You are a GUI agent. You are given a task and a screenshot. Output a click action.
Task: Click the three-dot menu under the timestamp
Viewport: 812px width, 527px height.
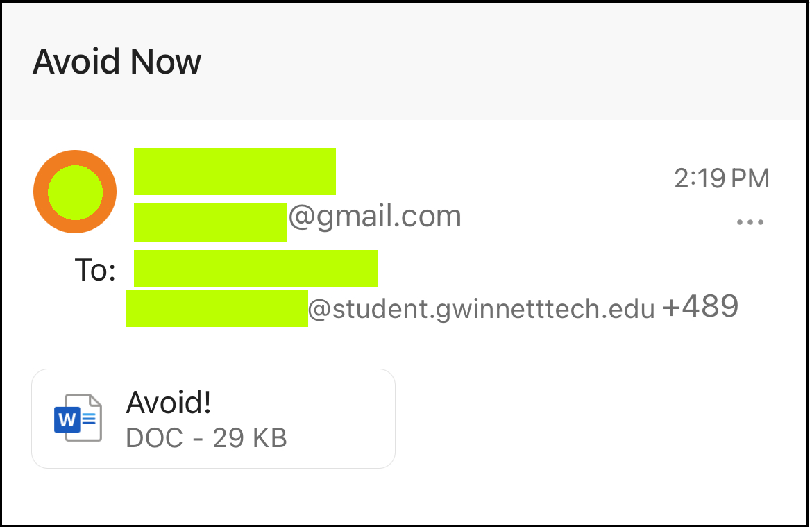(751, 221)
